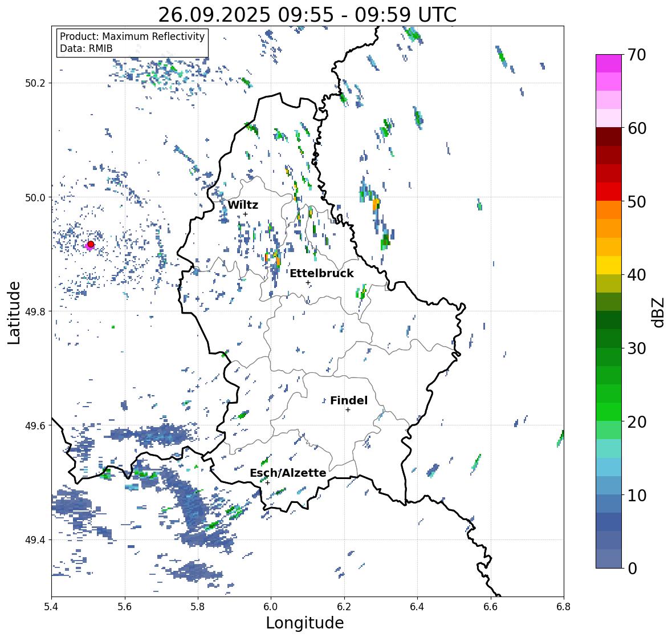The height and width of the screenshot is (637, 672).
Task: Click the dark maroon 60 dBZ colorbar segment
Action: (609, 137)
